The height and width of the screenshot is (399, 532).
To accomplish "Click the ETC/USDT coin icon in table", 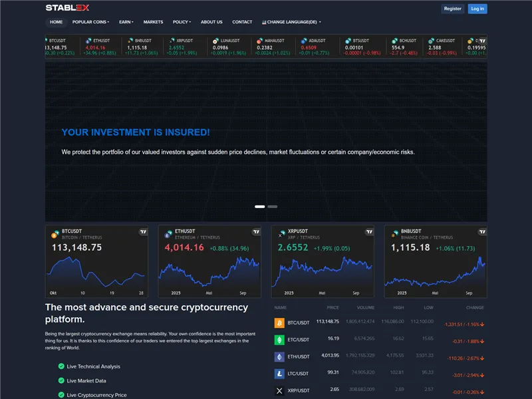I will pyautogui.click(x=279, y=340).
